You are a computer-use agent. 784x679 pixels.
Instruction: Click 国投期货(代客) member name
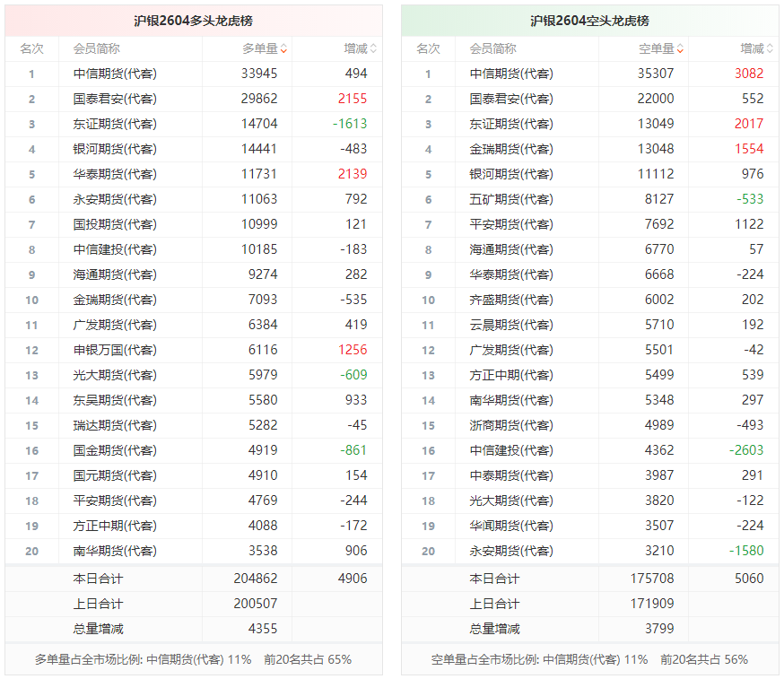point(115,224)
